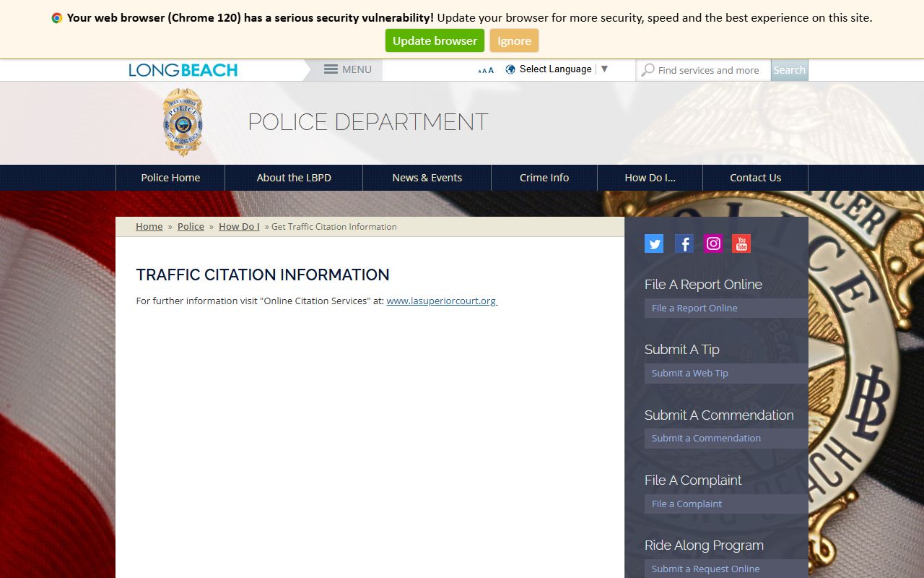
Task: Go to How Do I breadcrumb link
Action: (239, 226)
